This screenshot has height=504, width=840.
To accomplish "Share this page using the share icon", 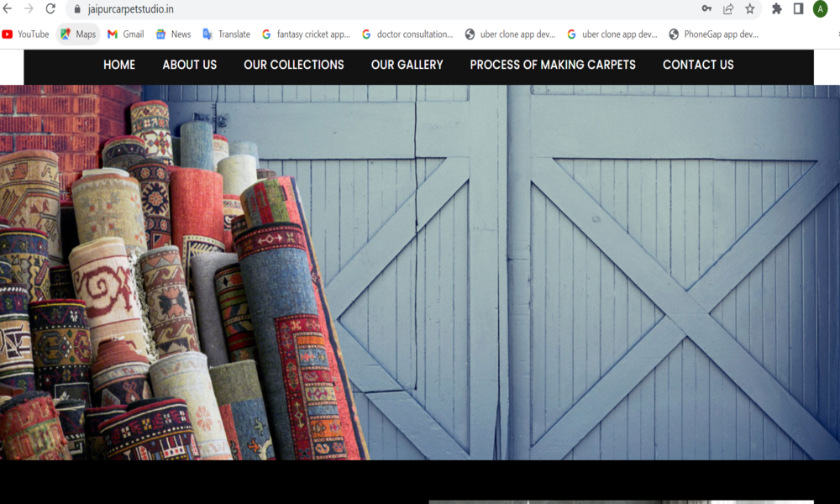I will 728,8.
